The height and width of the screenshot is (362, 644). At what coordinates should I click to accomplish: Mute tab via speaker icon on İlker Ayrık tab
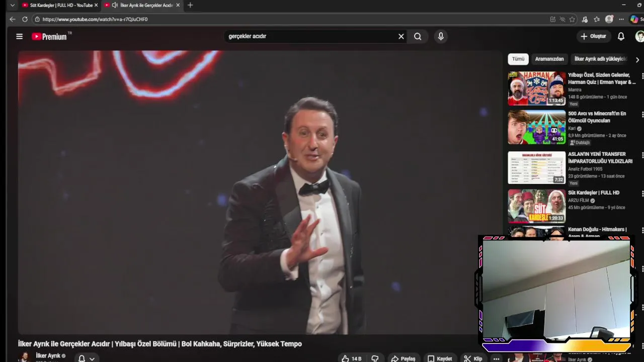115,5
